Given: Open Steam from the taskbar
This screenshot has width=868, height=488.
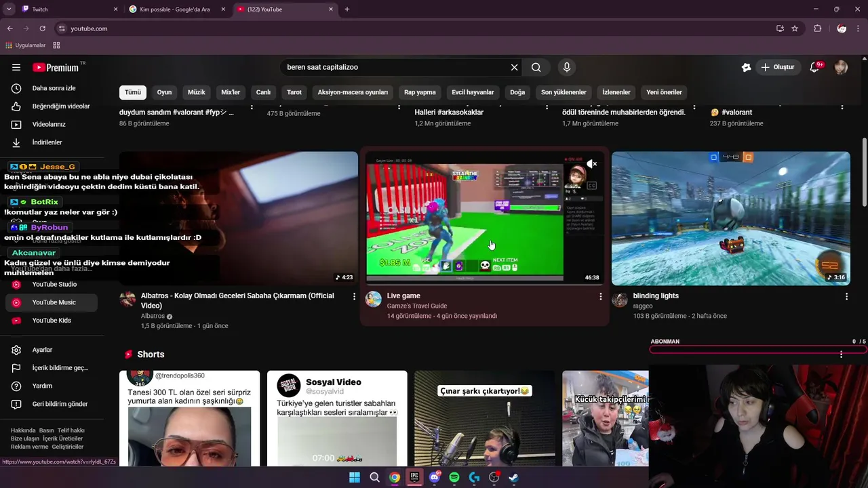Looking at the screenshot, I should (514, 477).
